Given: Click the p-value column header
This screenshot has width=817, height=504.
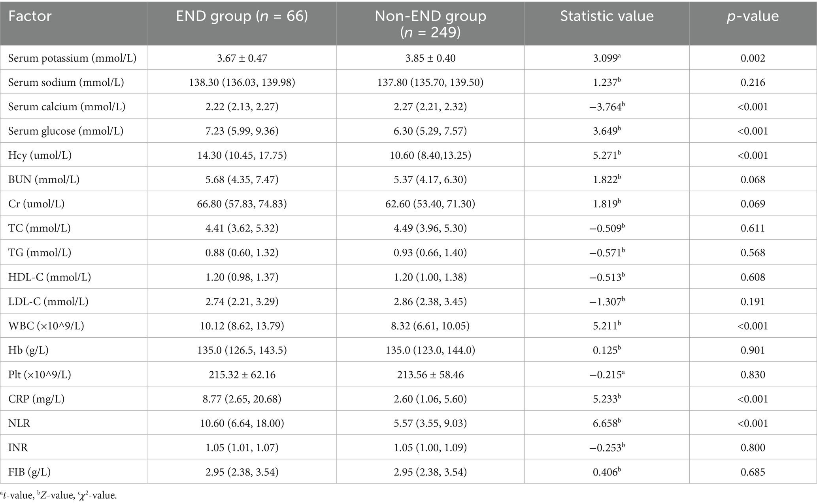Looking at the screenshot, I should [x=753, y=16].
